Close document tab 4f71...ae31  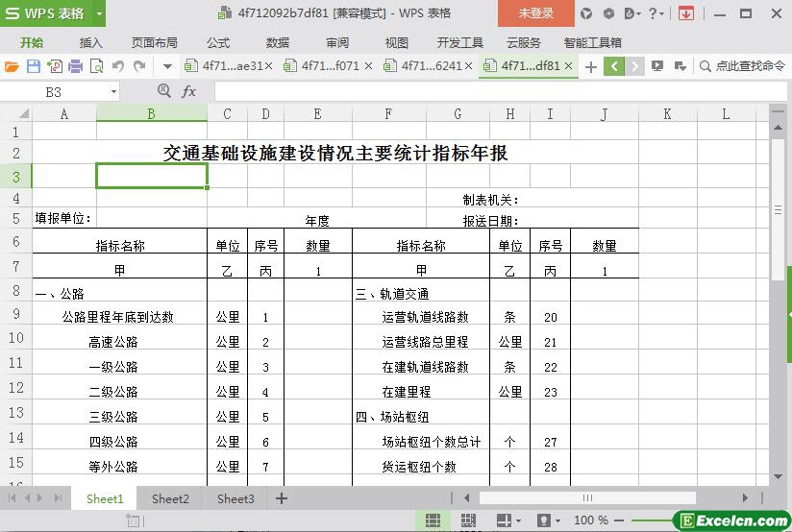coord(269,66)
